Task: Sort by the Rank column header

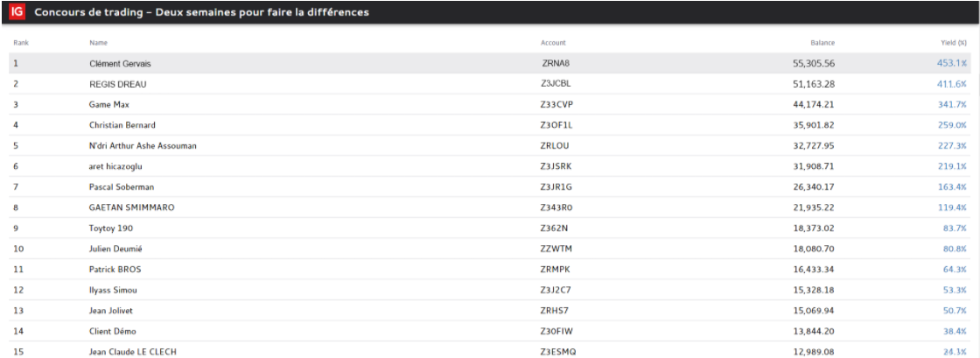Action: 22,43
